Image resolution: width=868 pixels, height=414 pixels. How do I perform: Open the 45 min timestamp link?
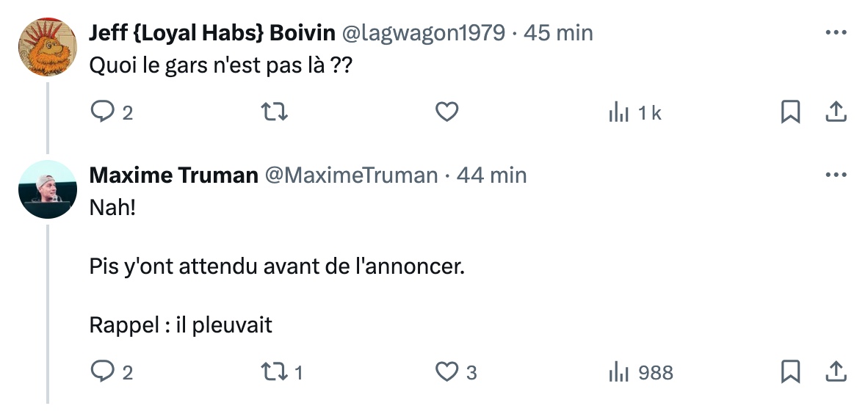click(558, 33)
